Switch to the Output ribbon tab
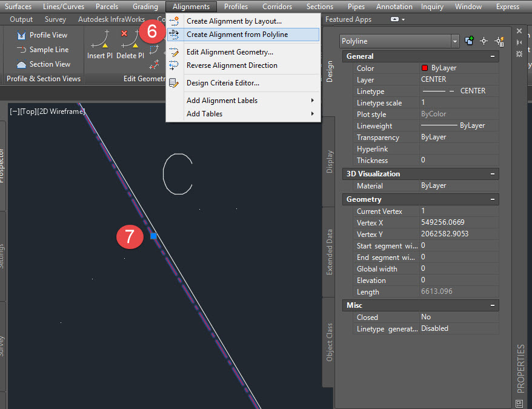Viewport: 532px width, 409px height. tap(21, 19)
